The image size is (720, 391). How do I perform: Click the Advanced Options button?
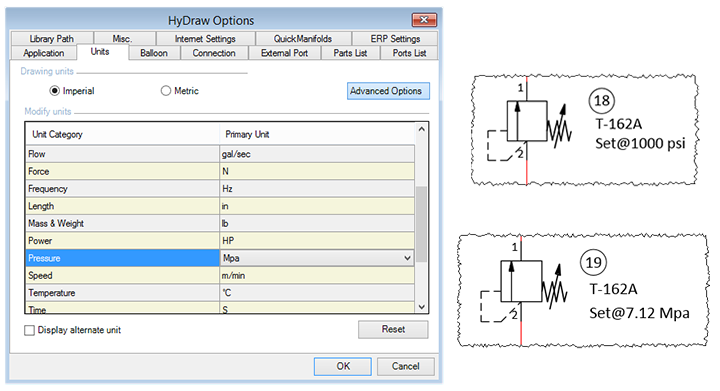point(388,91)
